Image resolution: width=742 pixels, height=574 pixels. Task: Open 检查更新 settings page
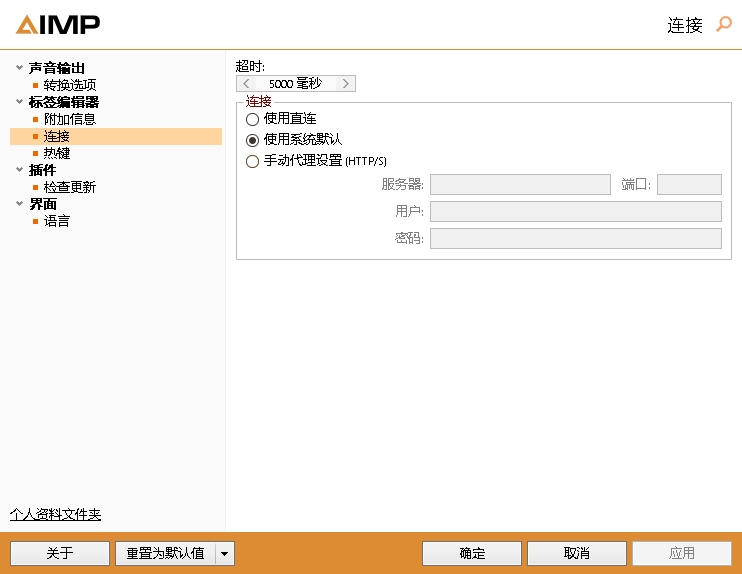(x=70, y=187)
